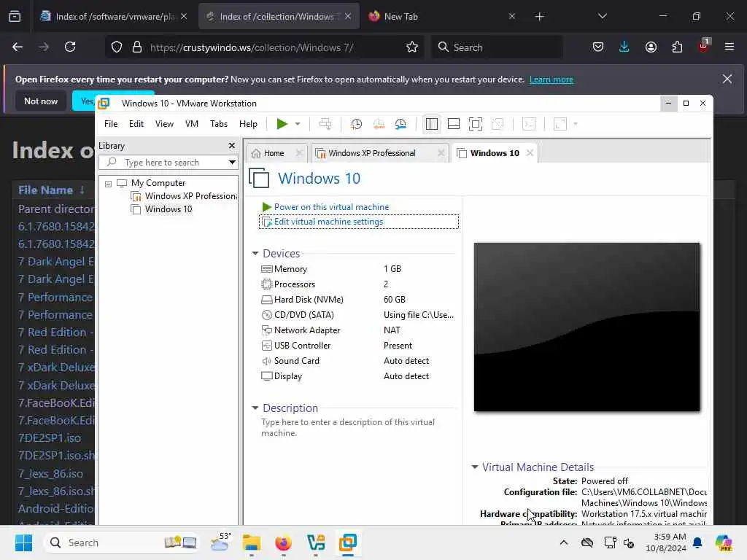
Task: Open Firefox downloads panel icon
Action: point(624,47)
